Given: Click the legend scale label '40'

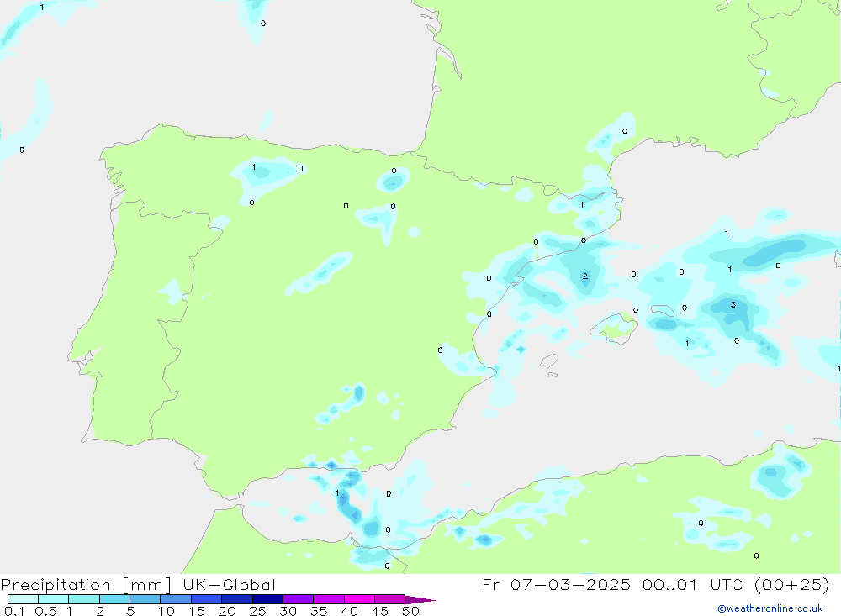Looking at the screenshot, I should (350, 611).
